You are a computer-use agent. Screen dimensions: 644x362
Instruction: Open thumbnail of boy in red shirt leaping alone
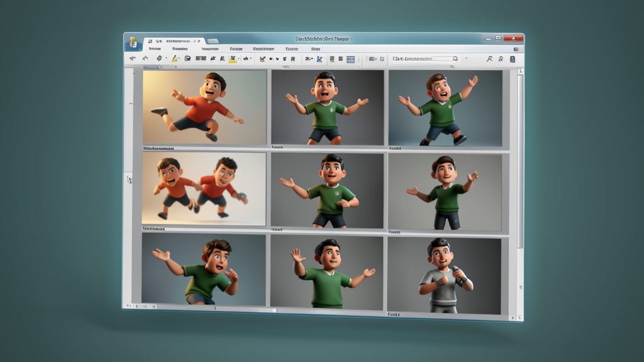[x=204, y=107]
